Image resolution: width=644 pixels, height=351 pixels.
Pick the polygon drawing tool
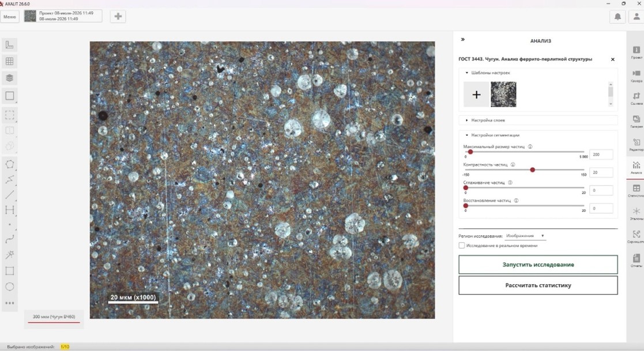(9, 164)
